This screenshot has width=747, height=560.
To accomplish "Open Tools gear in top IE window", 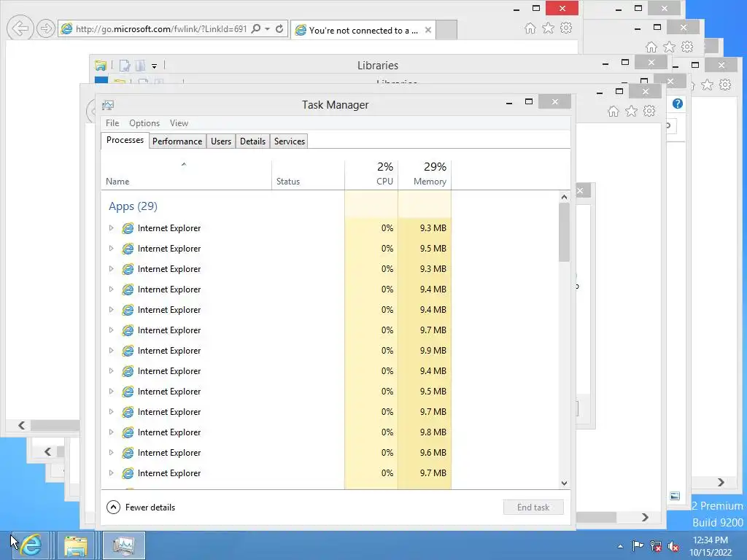I will [566, 28].
